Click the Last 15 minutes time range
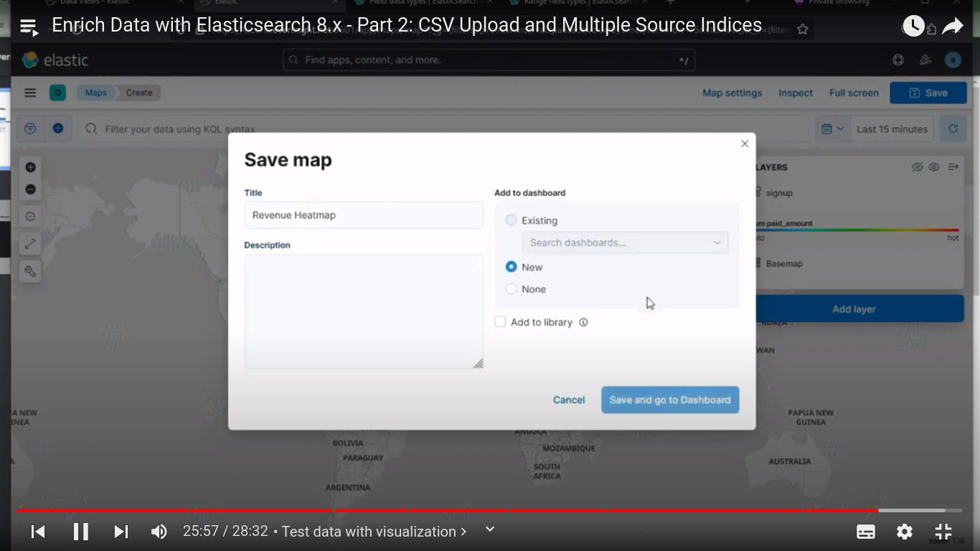Screen dimensions: 980x551 pos(892,129)
